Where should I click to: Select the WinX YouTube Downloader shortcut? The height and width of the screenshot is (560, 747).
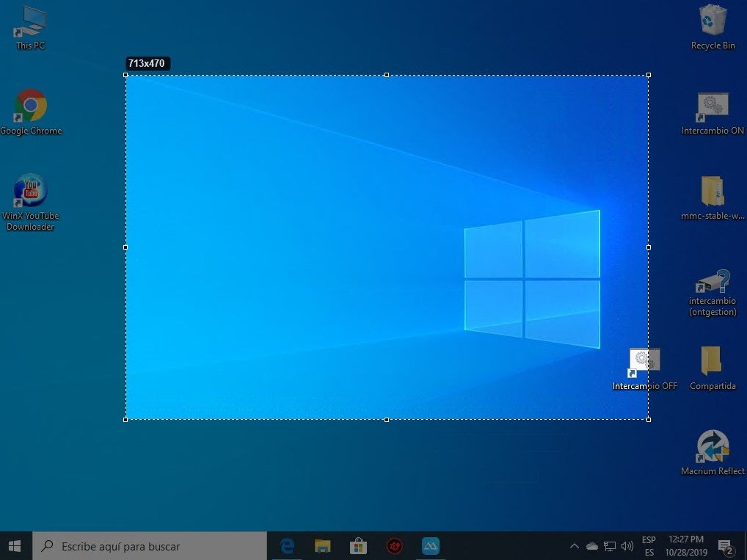coord(31,203)
